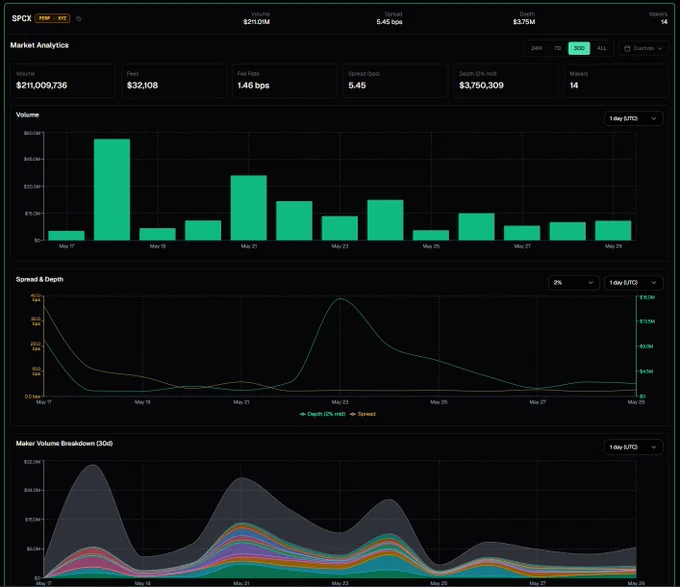
Task: Click the Market Analytics heading
Action: point(39,45)
